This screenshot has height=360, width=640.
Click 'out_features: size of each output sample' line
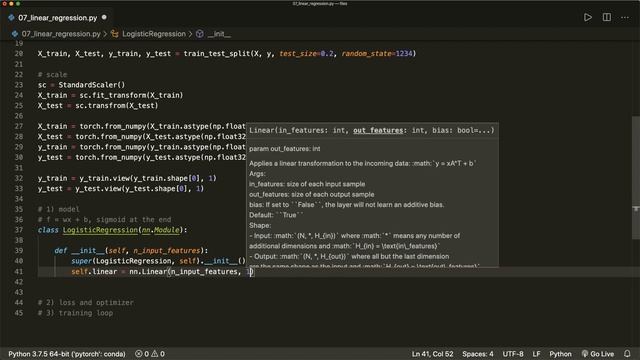(x=311, y=194)
